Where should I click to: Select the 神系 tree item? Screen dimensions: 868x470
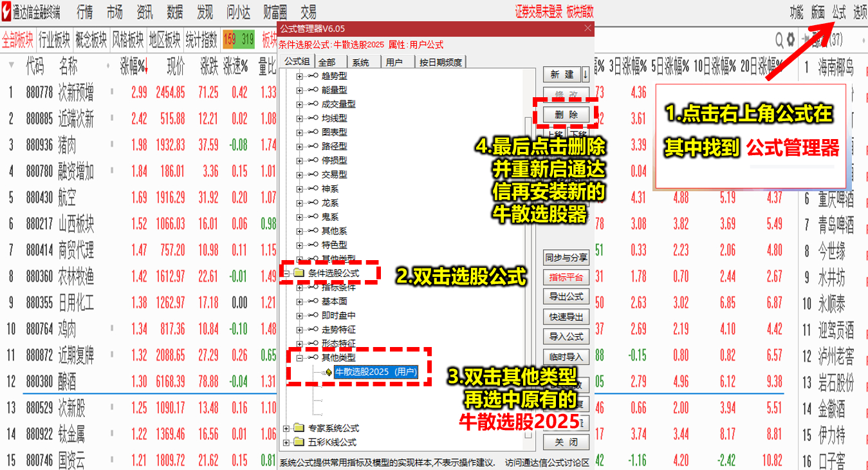coord(330,189)
